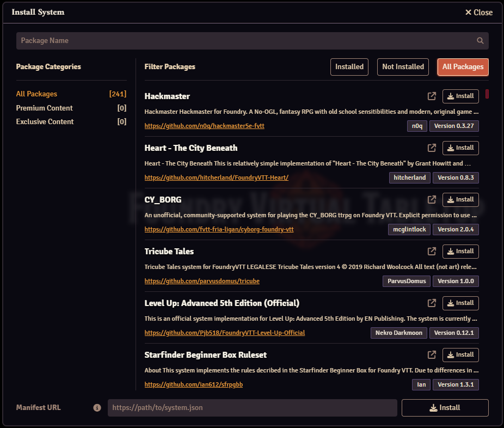Install the CY_BORG system
The width and height of the screenshot is (504, 428).
[x=460, y=200]
